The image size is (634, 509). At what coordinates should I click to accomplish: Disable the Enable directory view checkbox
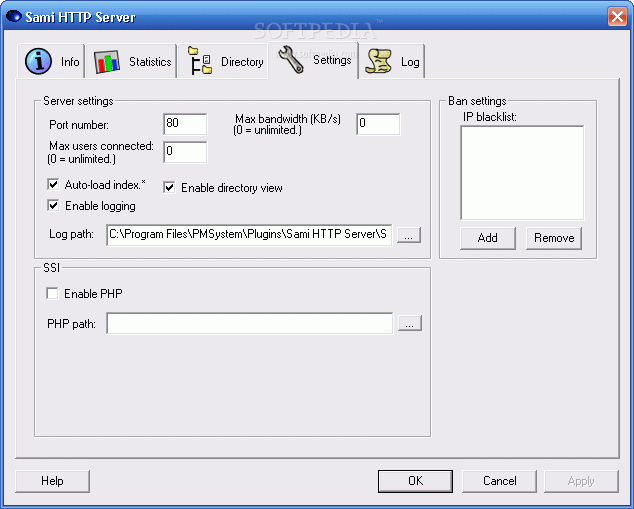169,188
